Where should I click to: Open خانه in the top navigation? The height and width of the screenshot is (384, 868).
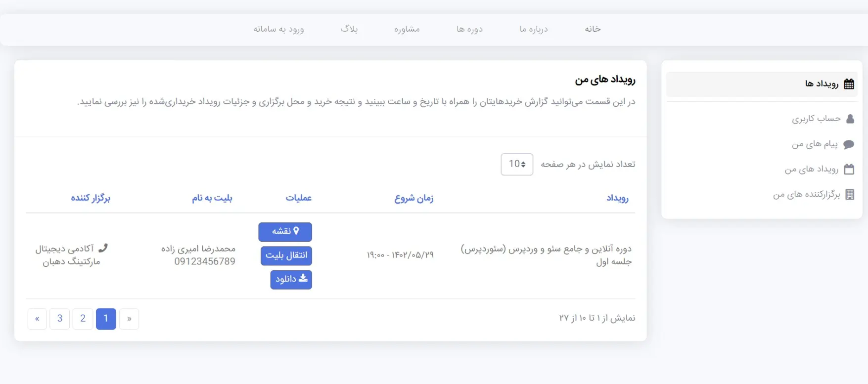[x=593, y=29]
